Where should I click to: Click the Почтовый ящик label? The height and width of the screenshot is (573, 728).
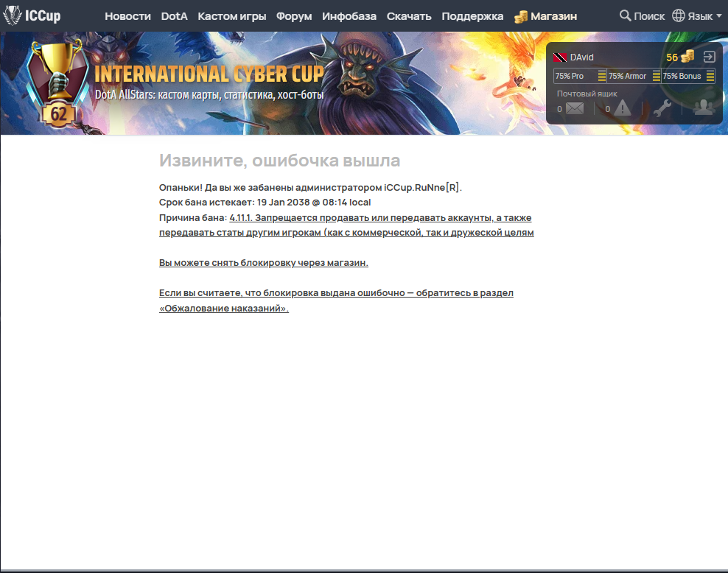coord(587,94)
